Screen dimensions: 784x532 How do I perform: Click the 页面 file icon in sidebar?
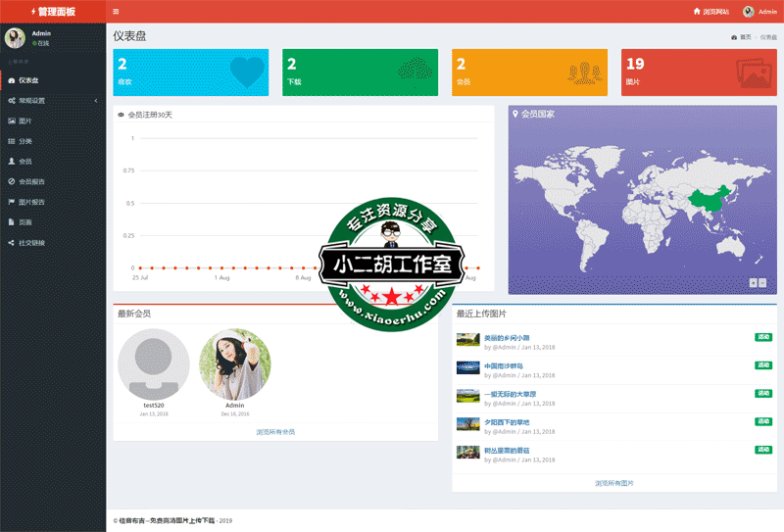click(12, 222)
